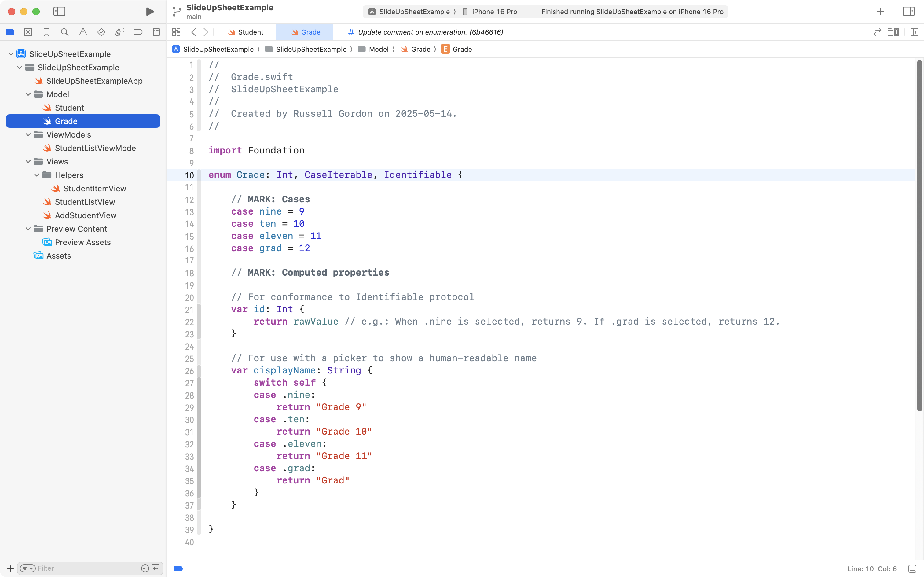Click the Run (play) button
This screenshot has width=924, height=577.
tap(150, 12)
